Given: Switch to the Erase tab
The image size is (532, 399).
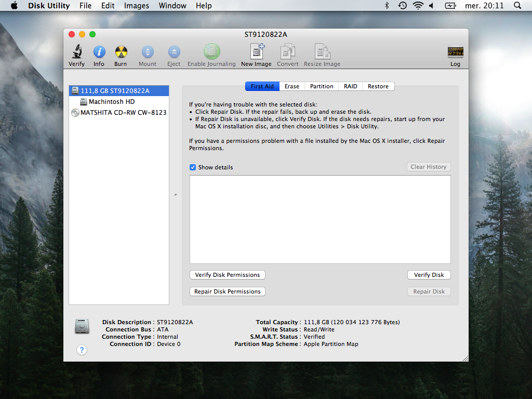Looking at the screenshot, I should point(292,86).
